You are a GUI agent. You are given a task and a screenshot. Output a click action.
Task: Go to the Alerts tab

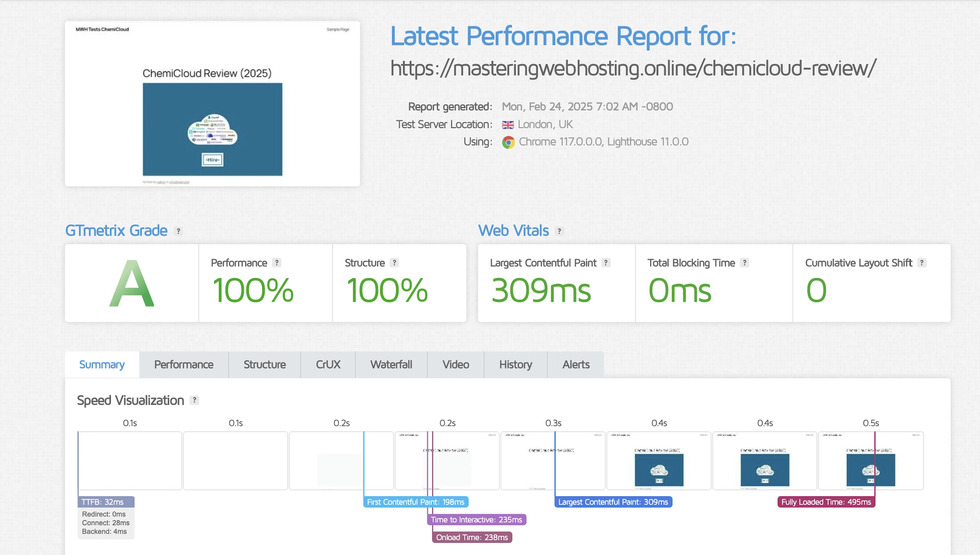(x=576, y=364)
